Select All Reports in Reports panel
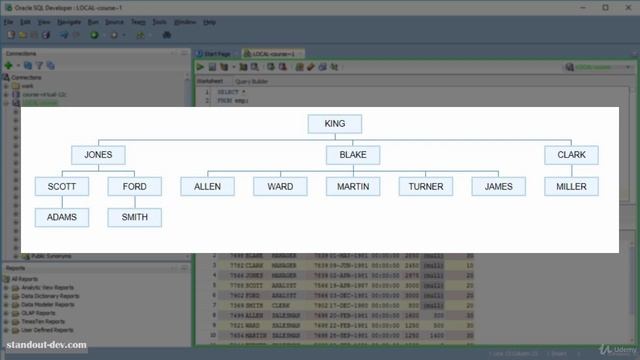640x360 pixels. click(x=24, y=279)
